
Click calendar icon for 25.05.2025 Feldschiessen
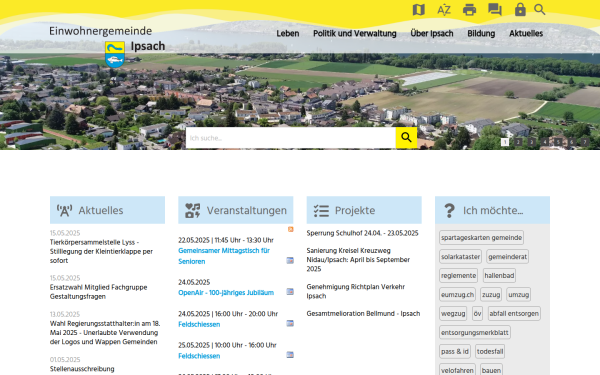click(x=290, y=355)
